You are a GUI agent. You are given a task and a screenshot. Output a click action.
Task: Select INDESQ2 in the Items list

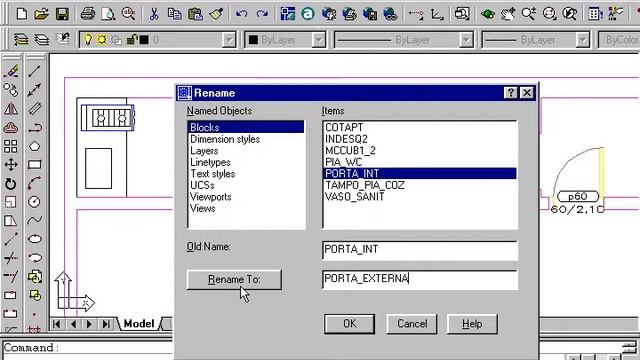(420, 139)
